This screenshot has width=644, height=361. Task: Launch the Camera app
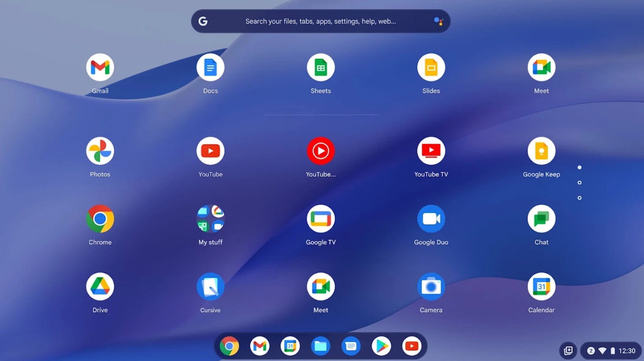click(x=431, y=287)
